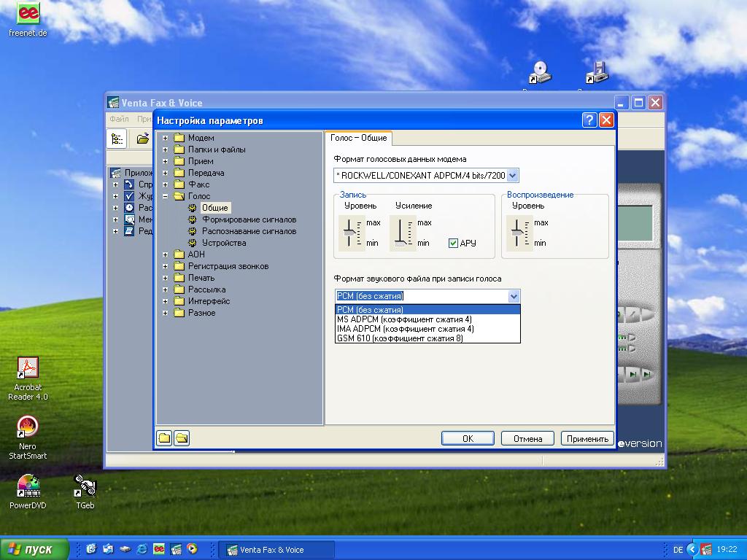Collapse all folders icon in dialog bottom
The height and width of the screenshot is (560, 747).
point(164,438)
